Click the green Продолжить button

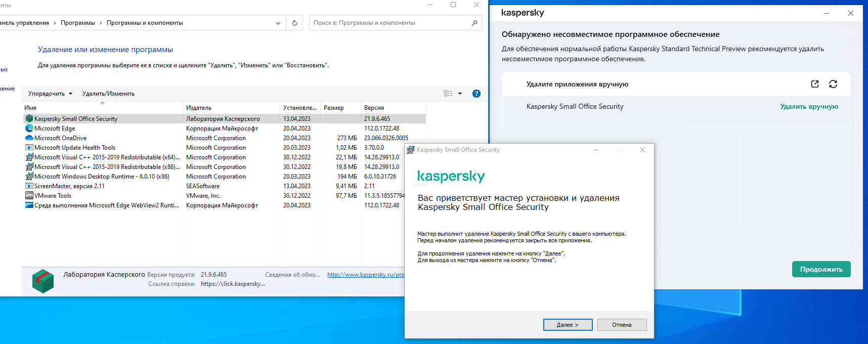[x=821, y=269]
